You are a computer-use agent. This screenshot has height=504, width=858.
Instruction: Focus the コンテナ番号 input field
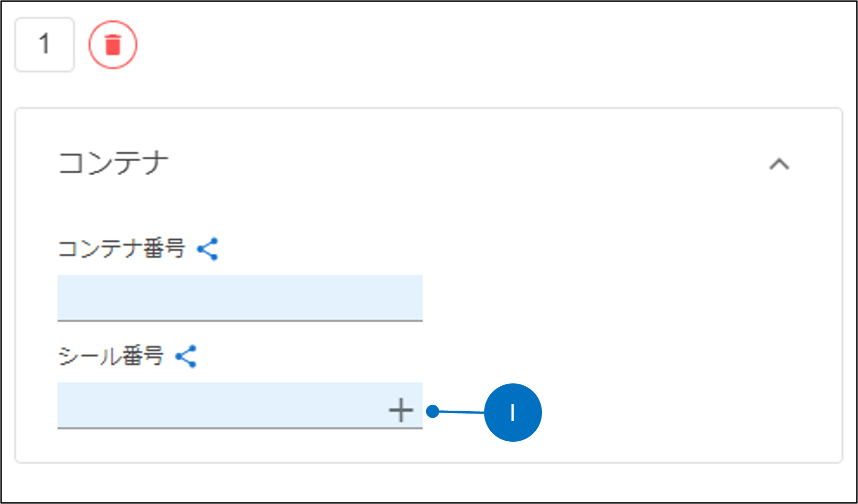(x=239, y=297)
